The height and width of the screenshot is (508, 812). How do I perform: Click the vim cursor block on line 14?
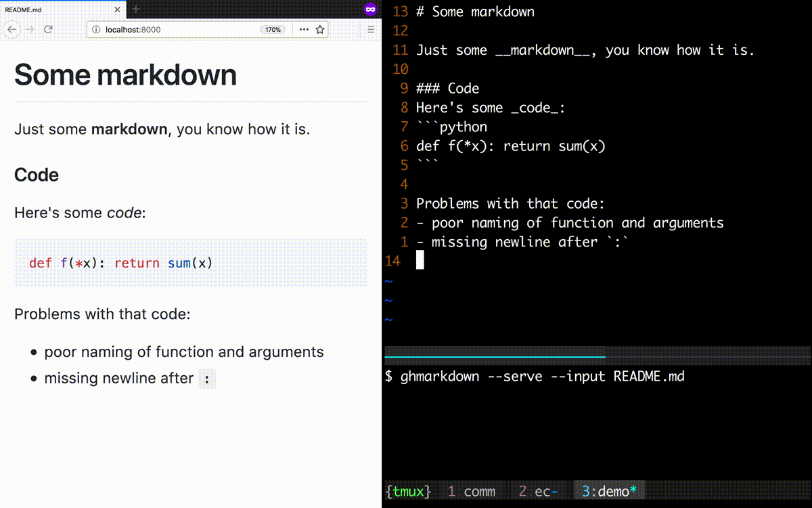click(x=420, y=261)
